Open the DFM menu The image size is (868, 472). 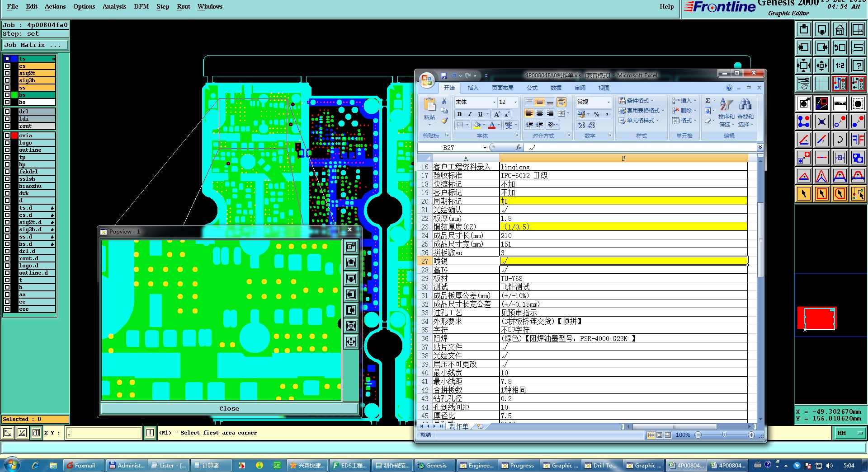pos(141,6)
